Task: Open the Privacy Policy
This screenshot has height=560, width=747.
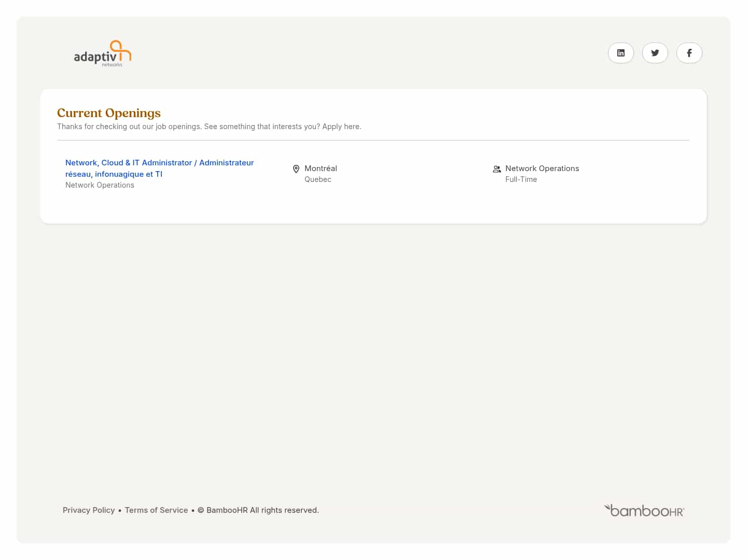Action: (x=89, y=510)
